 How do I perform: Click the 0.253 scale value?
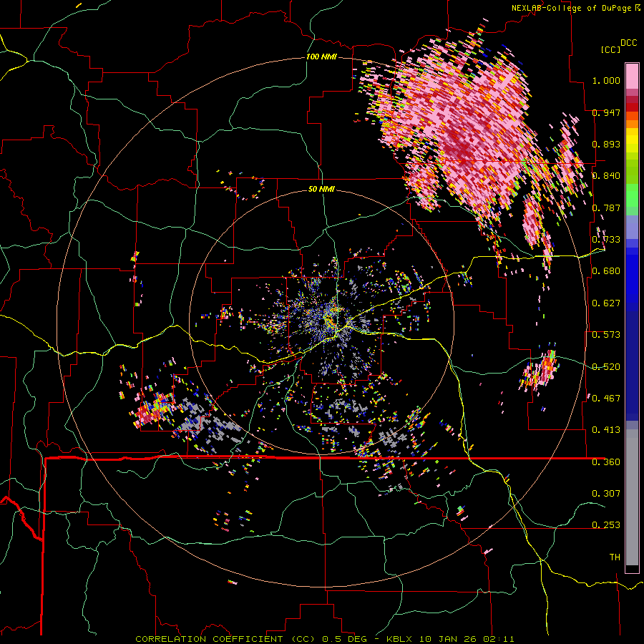[x=606, y=525]
